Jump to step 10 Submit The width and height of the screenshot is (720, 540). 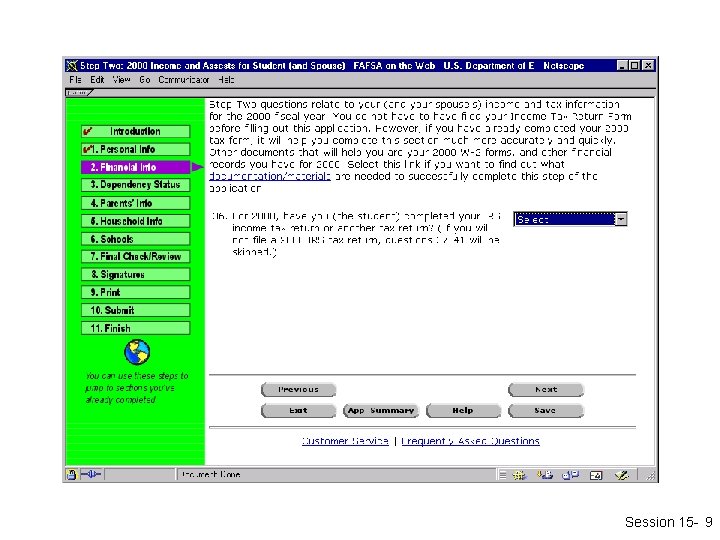[x=135, y=310]
